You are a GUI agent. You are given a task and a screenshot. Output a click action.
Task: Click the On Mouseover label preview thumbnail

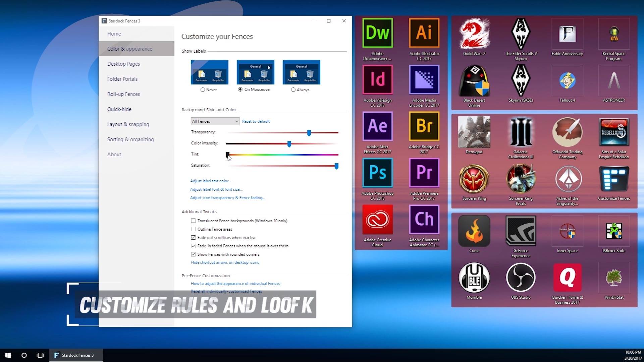pos(256,72)
